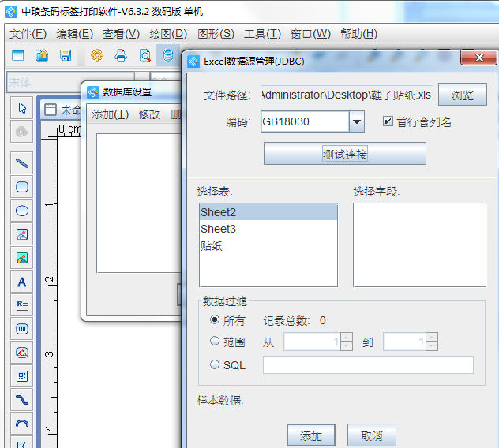Click the SQL query input field
Screen dimensions: 499x448
368,364
